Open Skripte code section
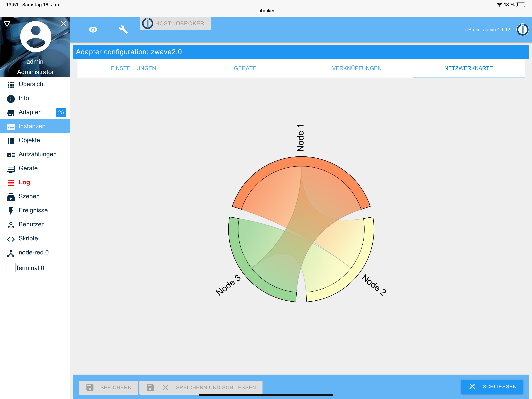Screen dimensions: 532x399 28,238
